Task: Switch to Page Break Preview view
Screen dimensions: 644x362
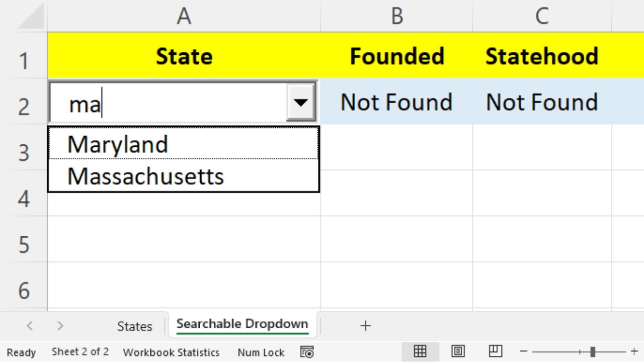Action: click(496, 351)
